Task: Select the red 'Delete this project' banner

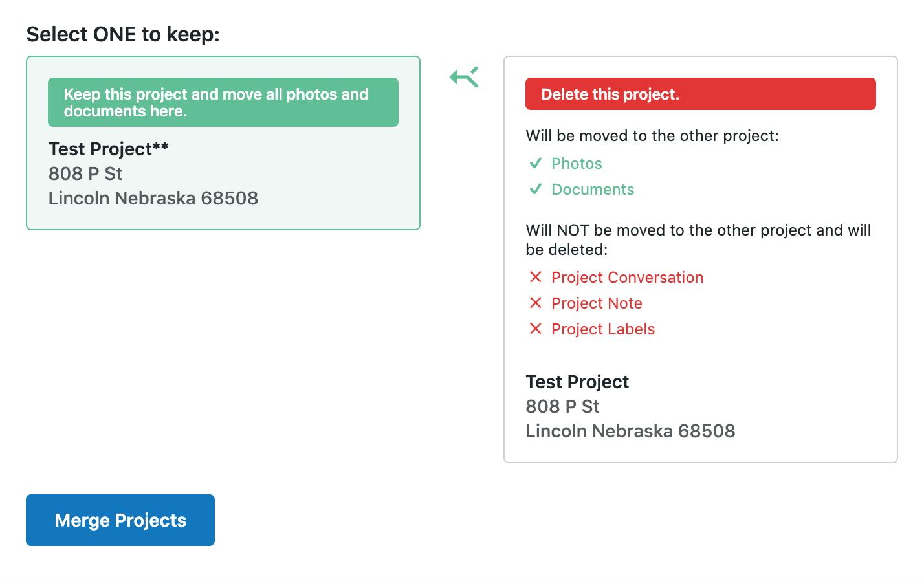Action: (x=700, y=94)
